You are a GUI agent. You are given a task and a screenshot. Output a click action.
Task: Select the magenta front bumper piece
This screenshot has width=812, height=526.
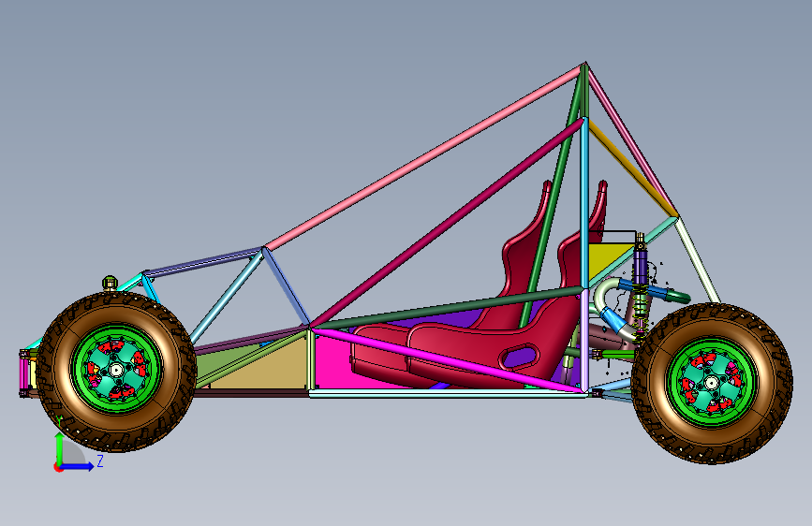click(x=24, y=373)
